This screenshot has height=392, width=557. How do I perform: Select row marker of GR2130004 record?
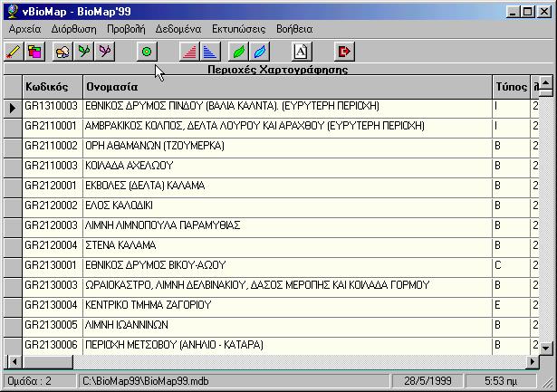13,308
